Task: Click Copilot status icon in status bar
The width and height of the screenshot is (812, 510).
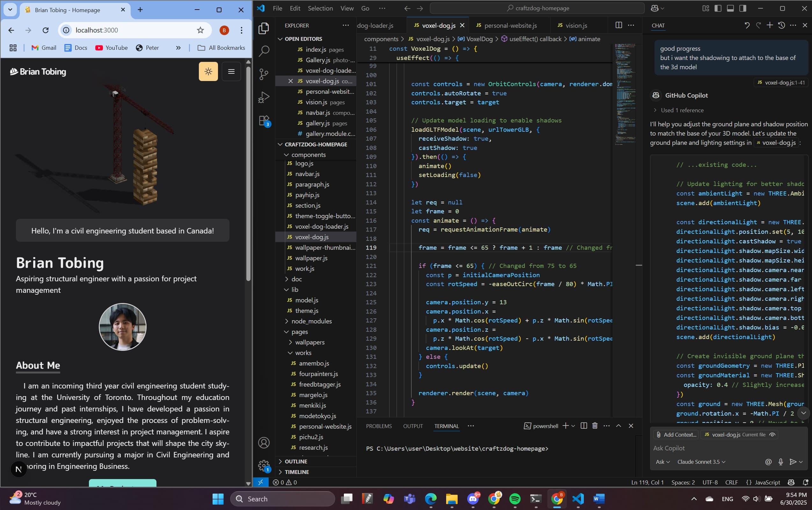Action: pyautogui.click(x=791, y=482)
